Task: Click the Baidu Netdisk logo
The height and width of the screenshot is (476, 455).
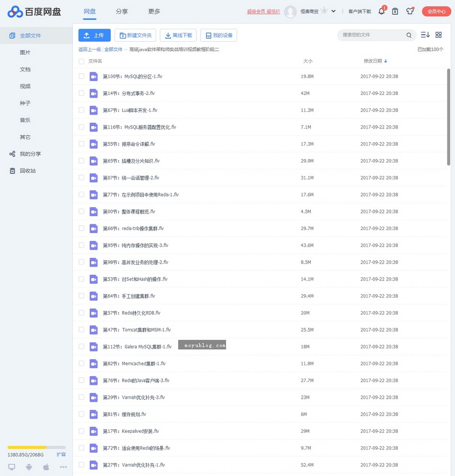Action: [x=34, y=12]
